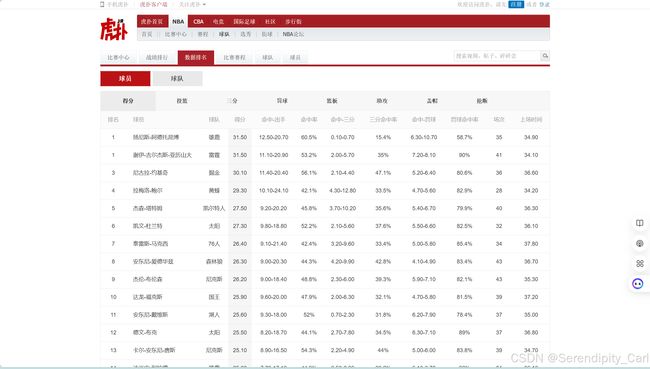Screen dimensions: 650x369
Task: Click the search input field
Action: click(497, 56)
